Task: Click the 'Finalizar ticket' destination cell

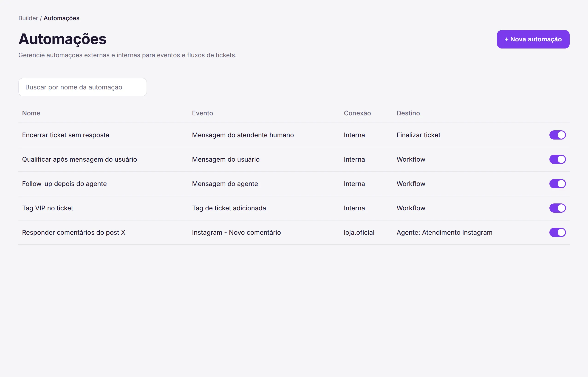Action: pyautogui.click(x=418, y=135)
